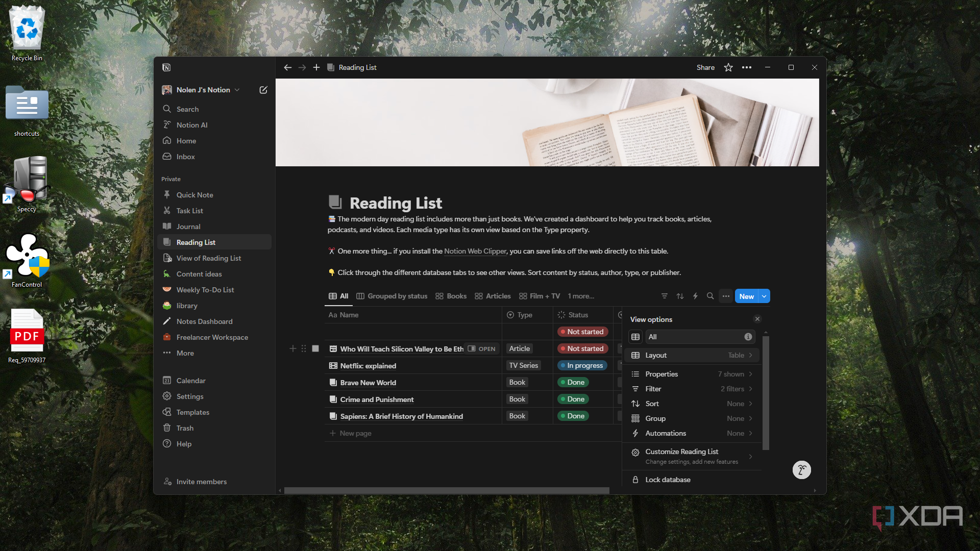Switch to the Articles view tab
Image resolution: width=980 pixels, height=551 pixels.
click(x=493, y=296)
